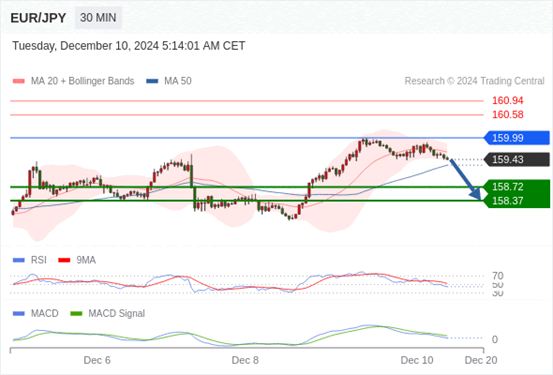Click the resistance price 160.94
This screenshot has height=375, width=553.
tap(508, 101)
